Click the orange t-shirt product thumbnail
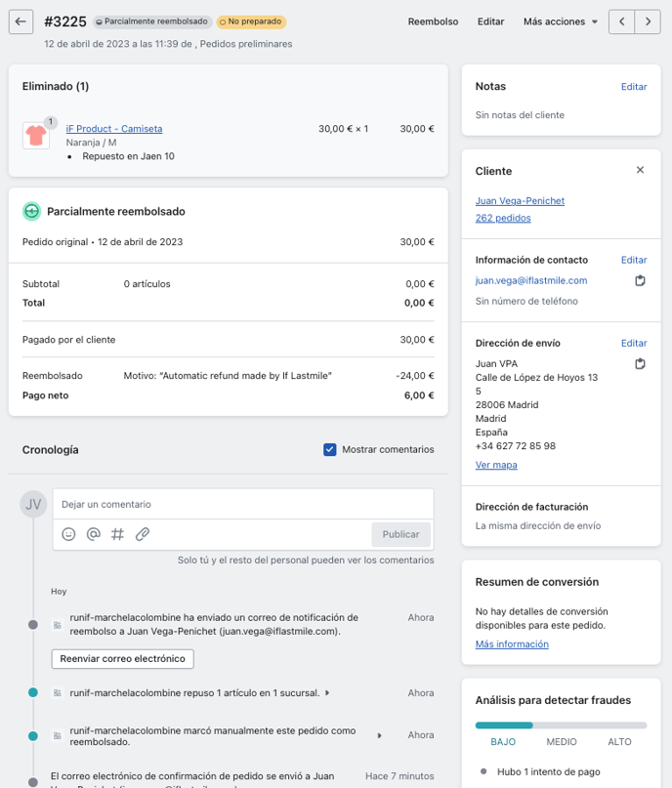The height and width of the screenshot is (788, 672). [36, 135]
